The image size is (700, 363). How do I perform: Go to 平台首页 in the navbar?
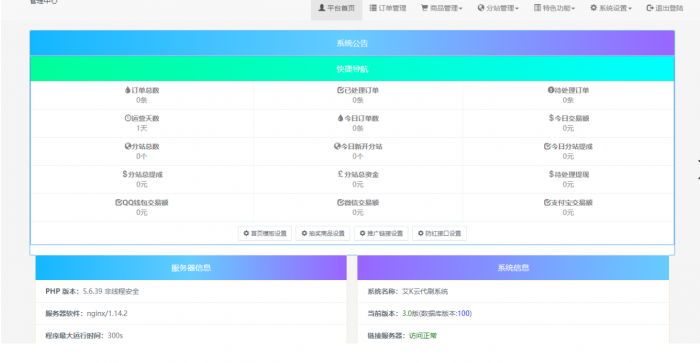click(337, 8)
